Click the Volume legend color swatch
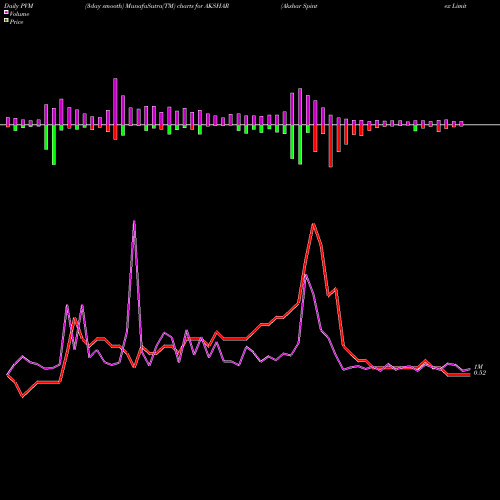Screen dimensions: 500x500 pos(6,13)
